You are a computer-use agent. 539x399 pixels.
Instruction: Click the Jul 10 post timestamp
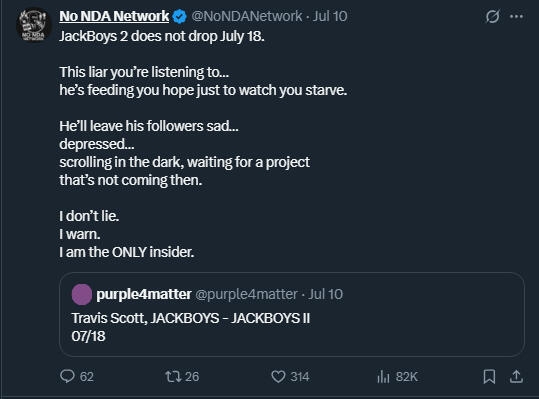(x=330, y=16)
